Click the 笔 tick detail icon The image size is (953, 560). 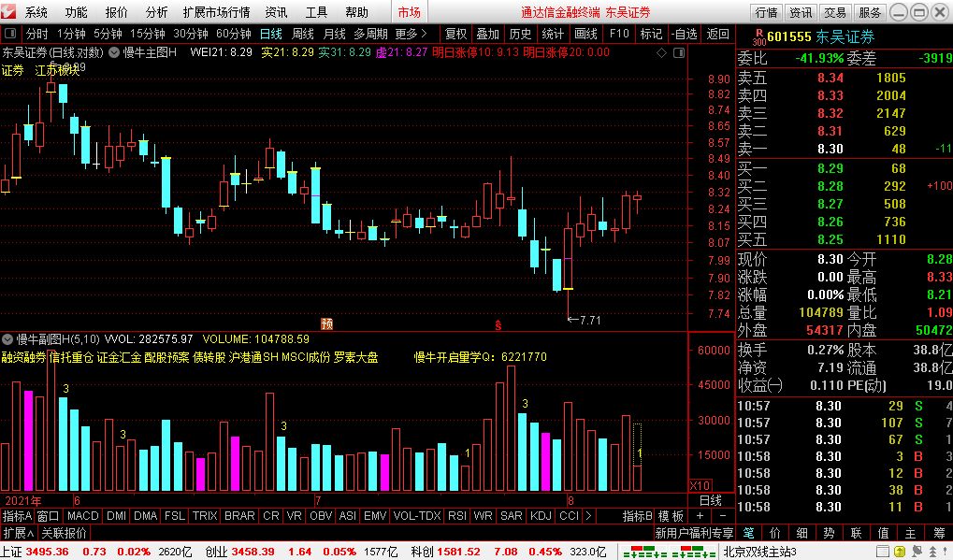(749, 533)
